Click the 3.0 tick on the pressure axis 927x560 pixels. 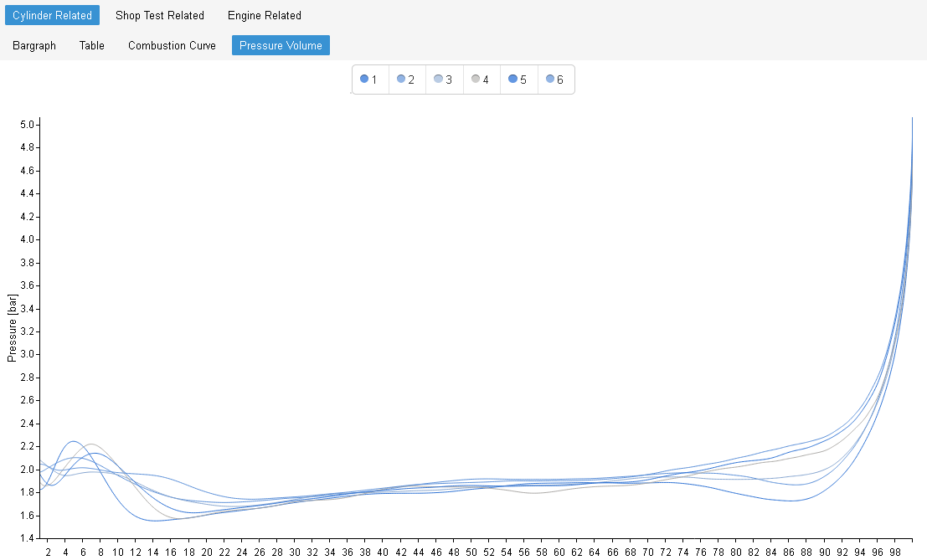click(26, 354)
